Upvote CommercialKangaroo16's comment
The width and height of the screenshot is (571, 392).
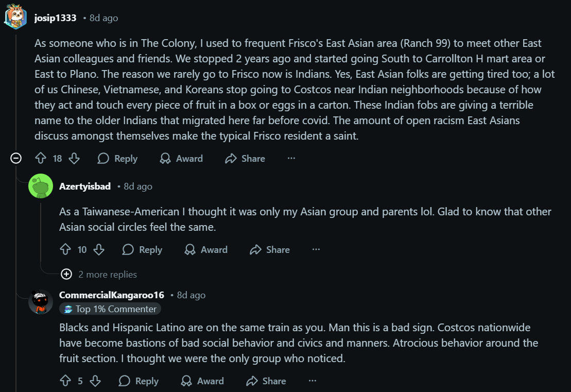pyautogui.click(x=65, y=381)
